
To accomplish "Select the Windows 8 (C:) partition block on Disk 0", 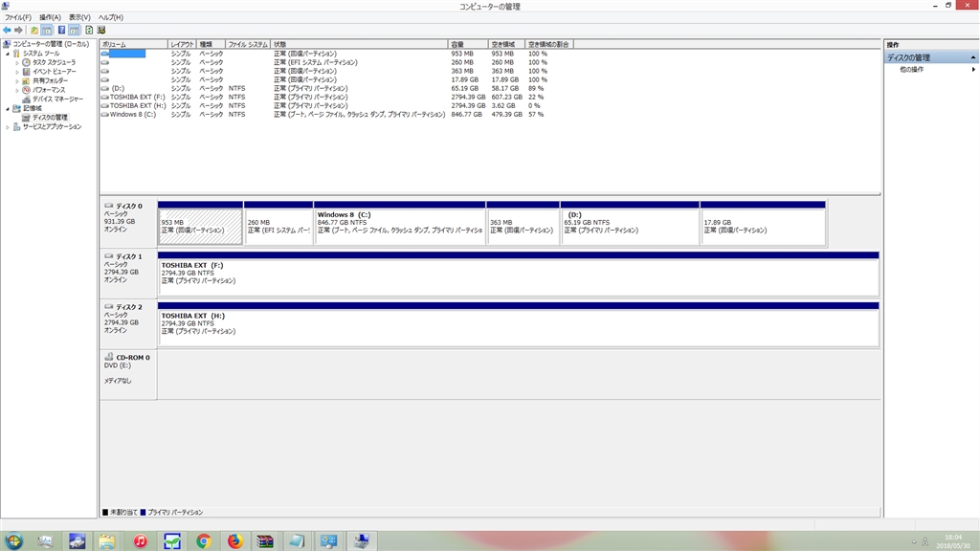I will tap(399, 223).
